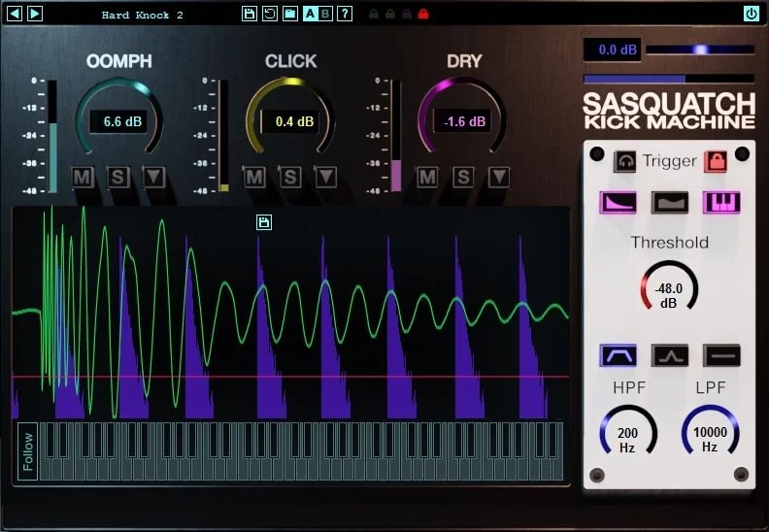
Task: Select the peak filter shape icon
Action: coord(669,355)
